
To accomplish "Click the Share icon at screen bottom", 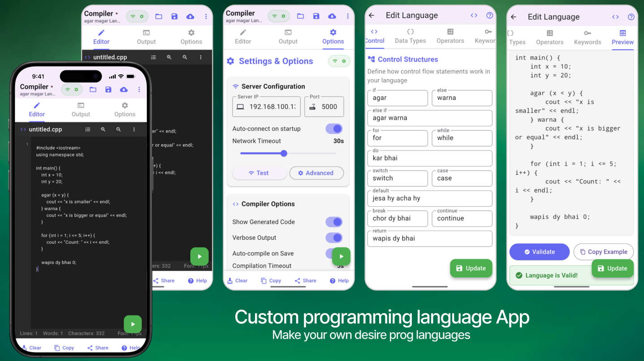I will (x=98, y=348).
